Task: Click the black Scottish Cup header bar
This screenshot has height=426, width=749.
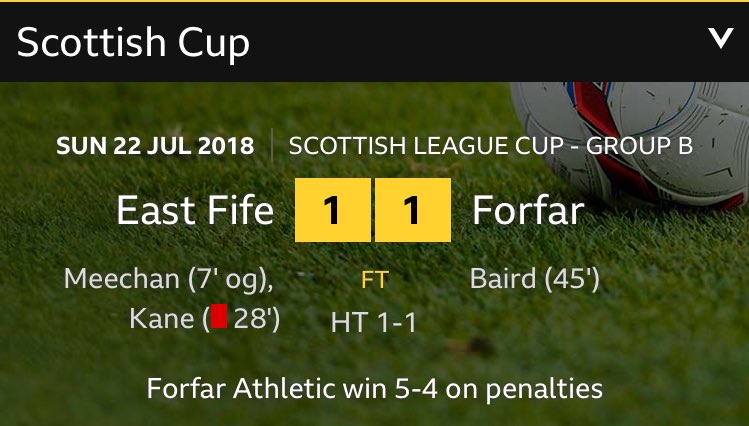Action: (x=374, y=42)
